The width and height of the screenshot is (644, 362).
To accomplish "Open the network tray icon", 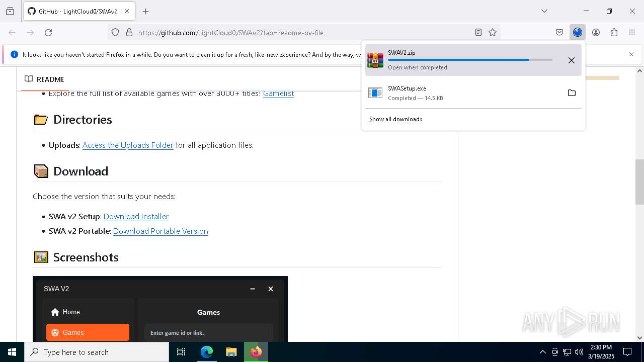I will click(x=567, y=352).
